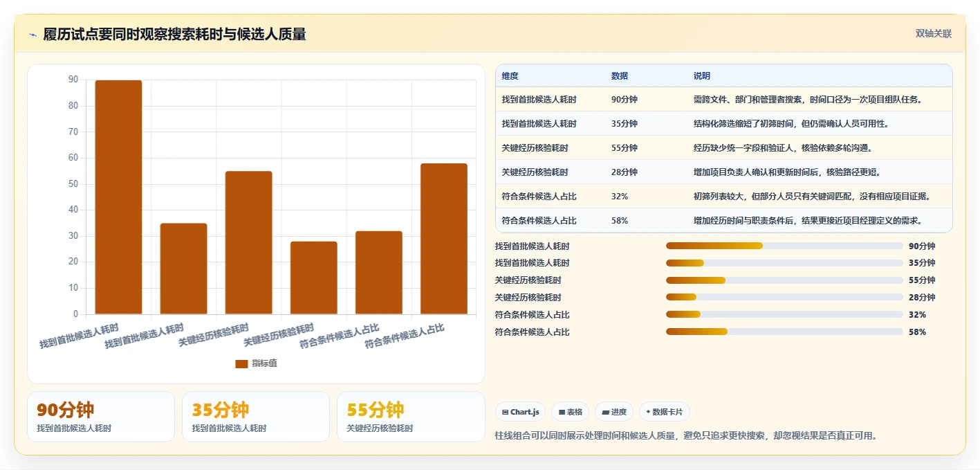The image size is (980, 470).
Task: Click the 说明 column header
Action: (x=702, y=76)
